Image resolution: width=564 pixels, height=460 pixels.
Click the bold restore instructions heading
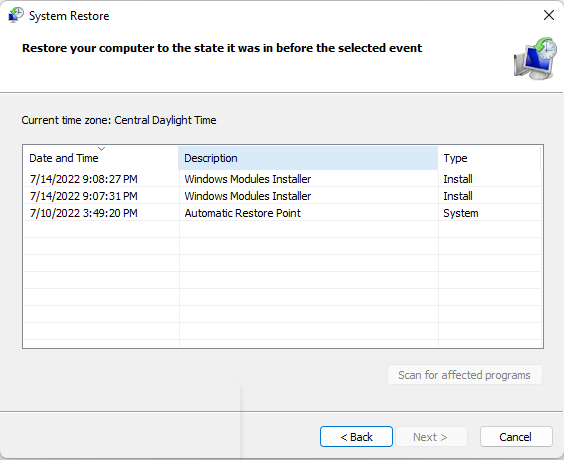click(x=222, y=48)
